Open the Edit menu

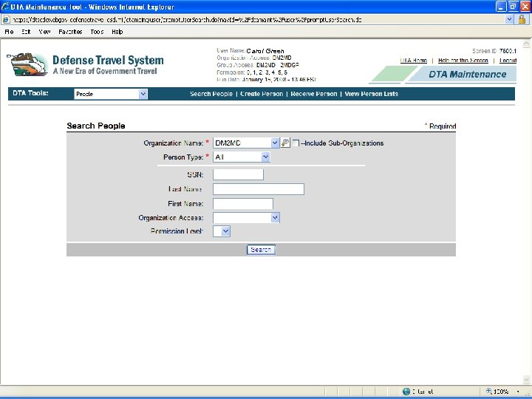pyautogui.click(x=26, y=32)
